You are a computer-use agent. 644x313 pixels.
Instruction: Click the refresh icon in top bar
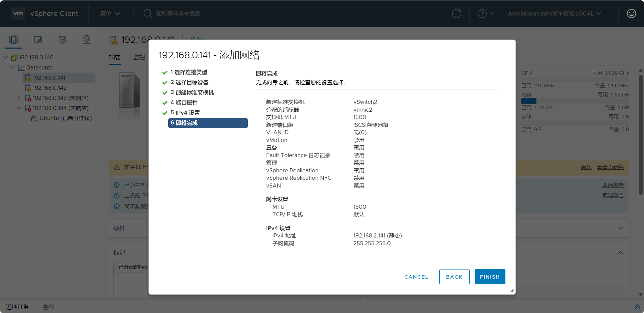(457, 13)
